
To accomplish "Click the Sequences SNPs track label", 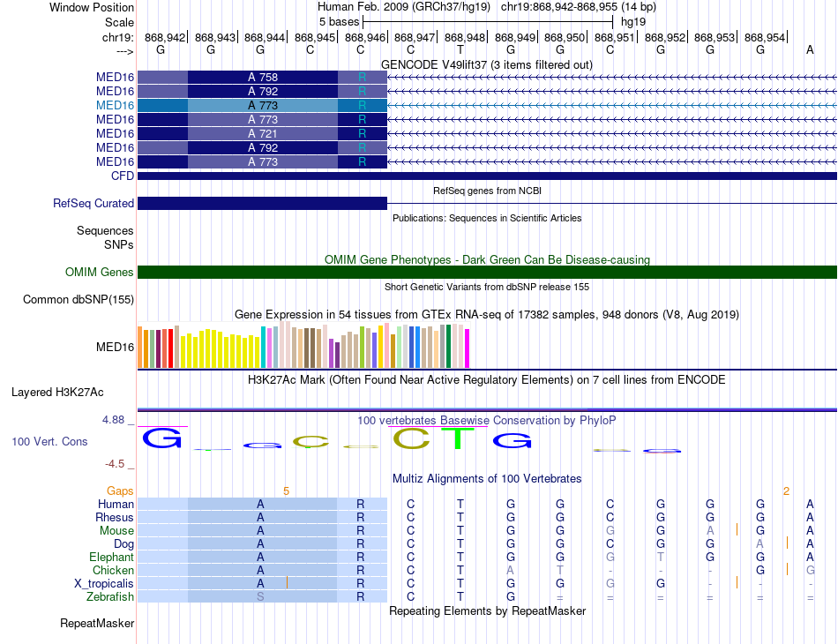I will pyautogui.click(x=105, y=238).
